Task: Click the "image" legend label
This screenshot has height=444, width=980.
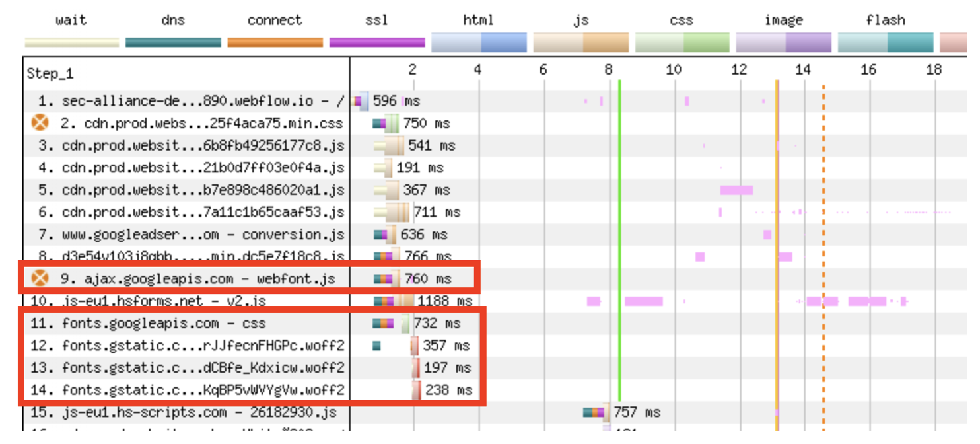Action: (x=784, y=20)
